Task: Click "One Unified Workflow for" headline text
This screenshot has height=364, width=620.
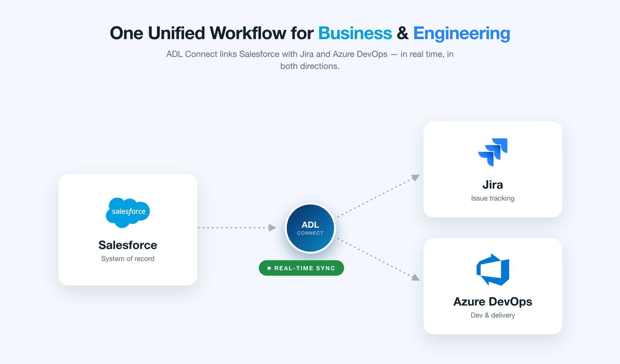Action: coord(212,33)
